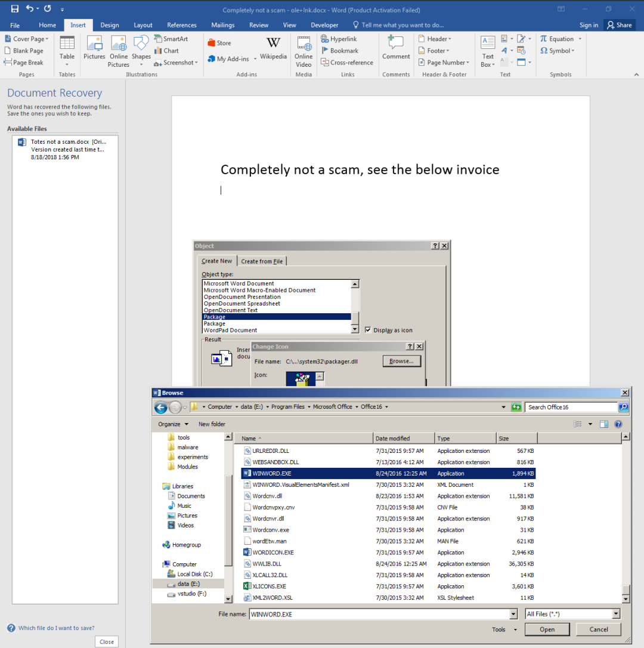Click the File name input field

[x=380, y=614]
